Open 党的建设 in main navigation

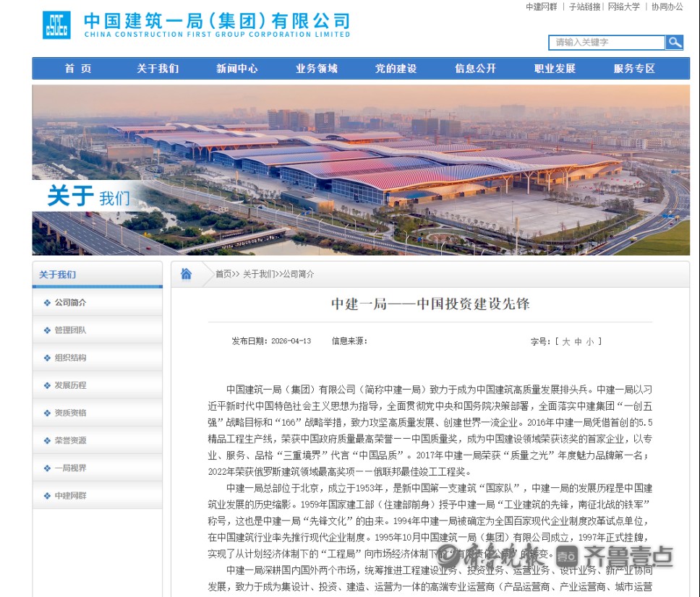click(396, 69)
